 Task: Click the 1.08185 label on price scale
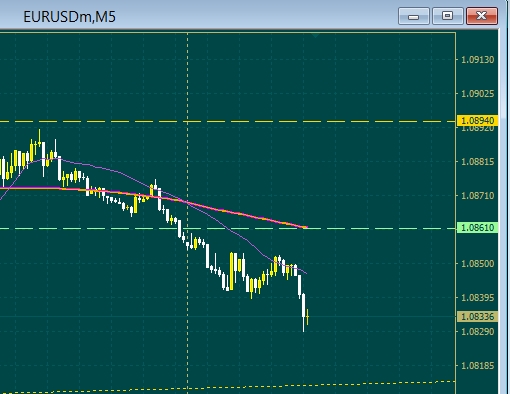(x=477, y=366)
